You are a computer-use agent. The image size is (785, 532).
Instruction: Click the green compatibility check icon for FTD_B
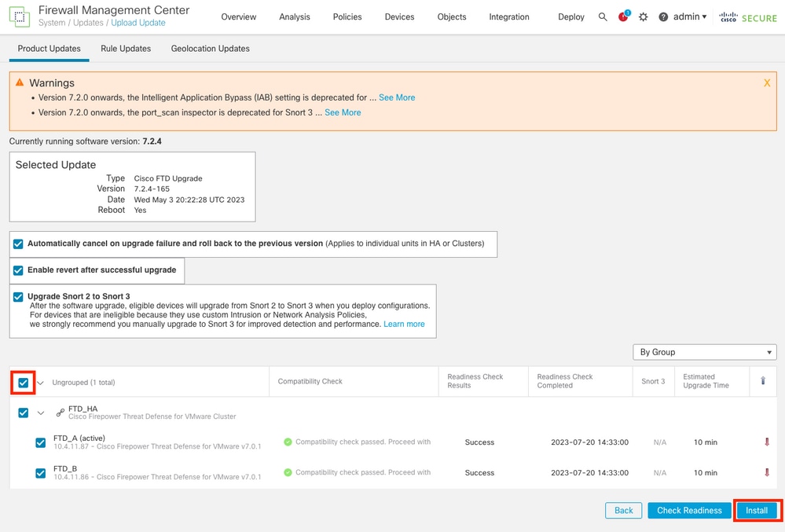[x=288, y=472]
